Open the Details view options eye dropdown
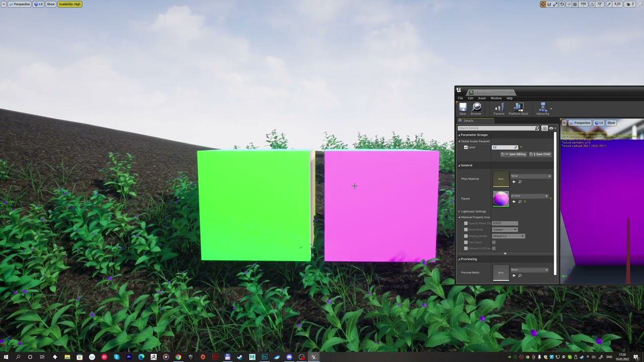 (551, 128)
